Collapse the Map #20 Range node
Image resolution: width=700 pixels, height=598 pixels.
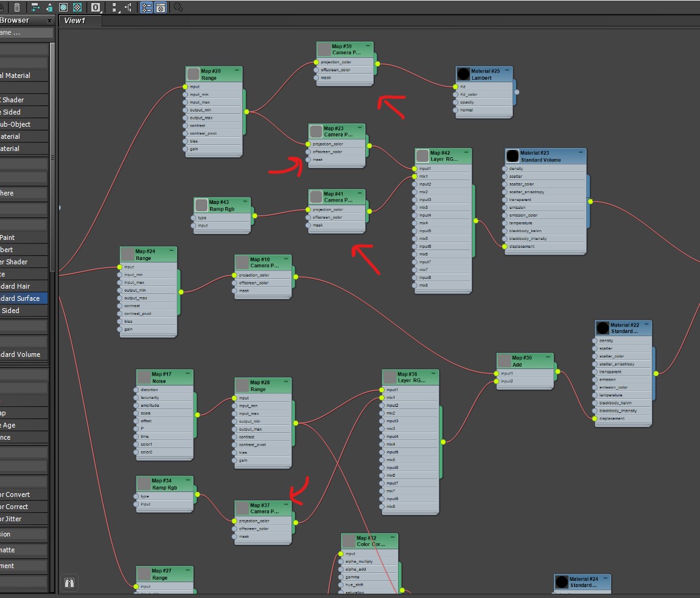pos(237,71)
